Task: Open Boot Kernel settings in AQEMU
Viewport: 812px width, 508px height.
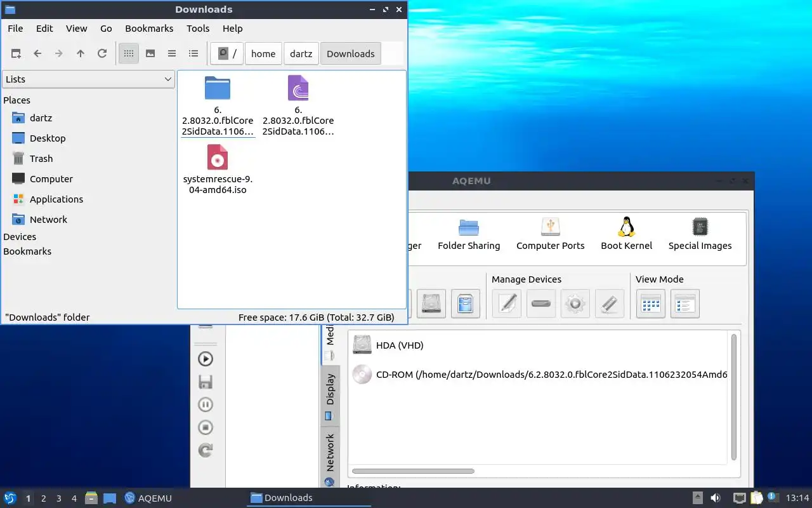Action: pyautogui.click(x=627, y=234)
